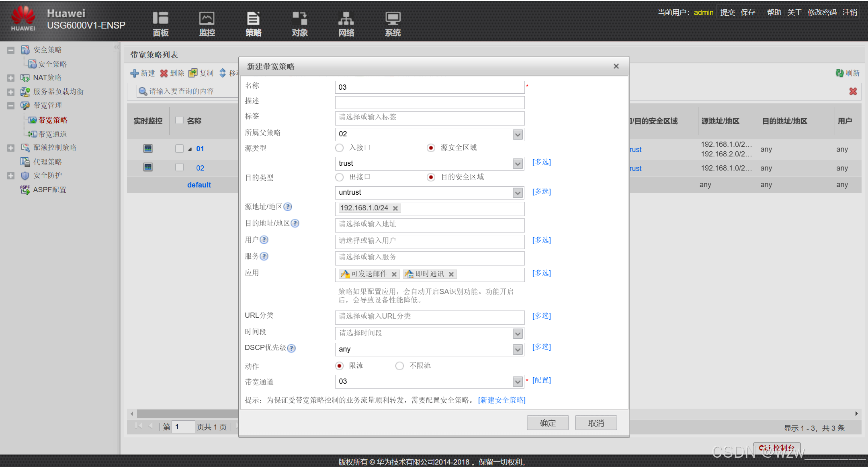Screen dimensions: 868x467
Task: Open the 监控 monitor icon
Action: [207, 19]
